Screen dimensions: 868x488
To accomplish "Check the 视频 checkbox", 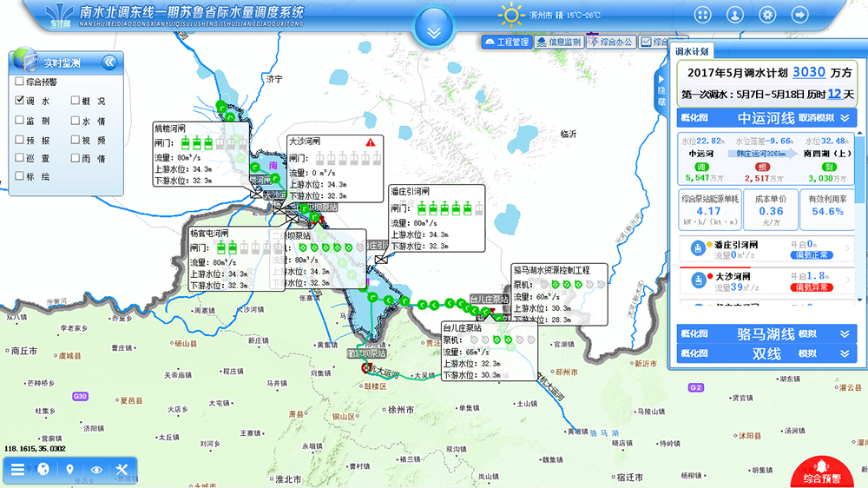I will pyautogui.click(x=76, y=139).
